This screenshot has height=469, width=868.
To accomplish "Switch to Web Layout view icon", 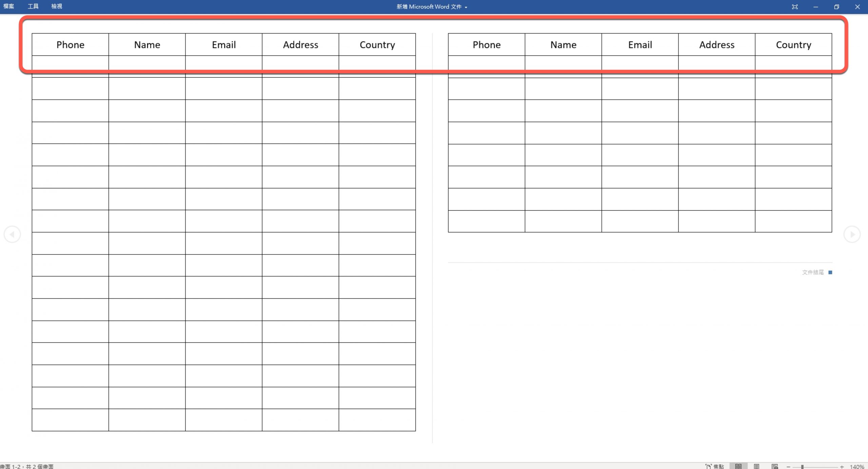I will (775, 466).
